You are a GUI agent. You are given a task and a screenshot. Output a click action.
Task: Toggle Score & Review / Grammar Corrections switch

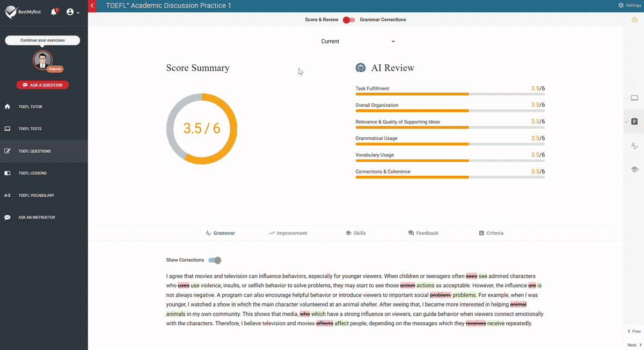(x=349, y=20)
